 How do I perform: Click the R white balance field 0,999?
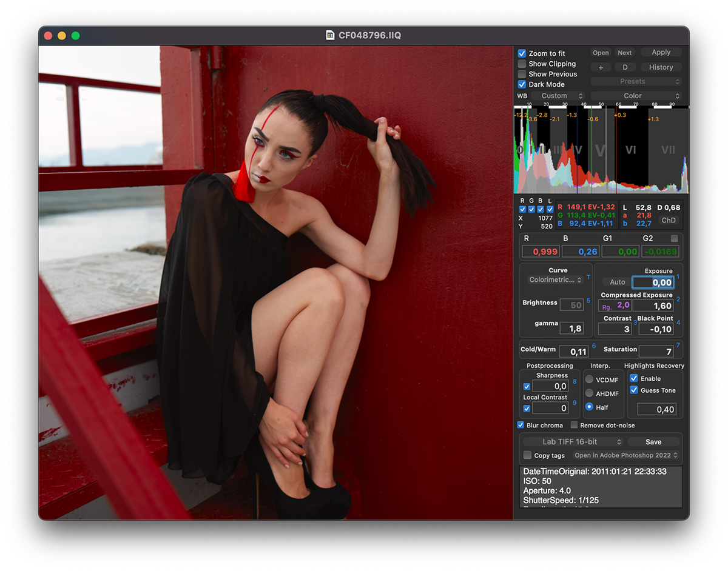click(541, 252)
